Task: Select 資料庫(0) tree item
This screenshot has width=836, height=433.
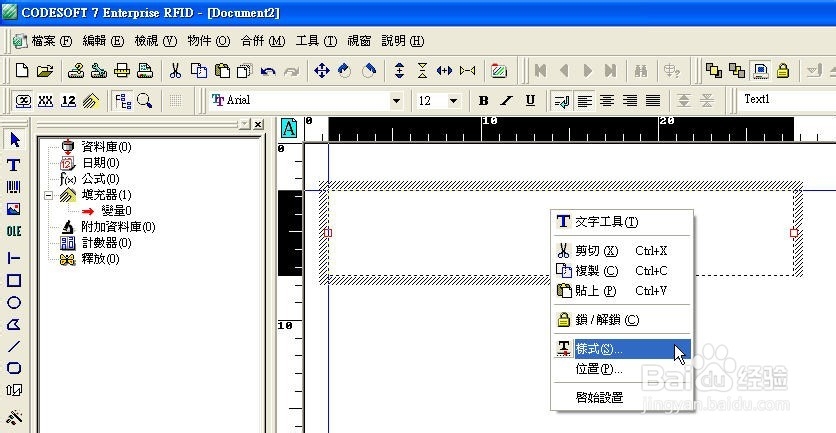Action: coord(106,147)
